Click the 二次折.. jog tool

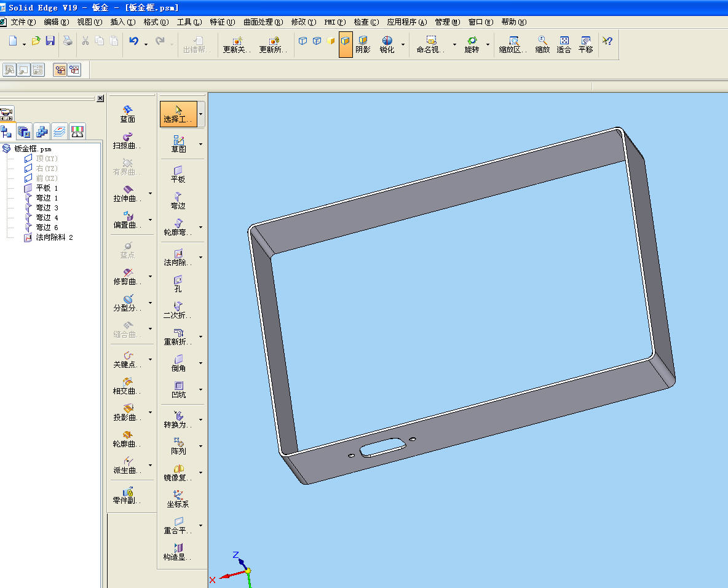178,310
